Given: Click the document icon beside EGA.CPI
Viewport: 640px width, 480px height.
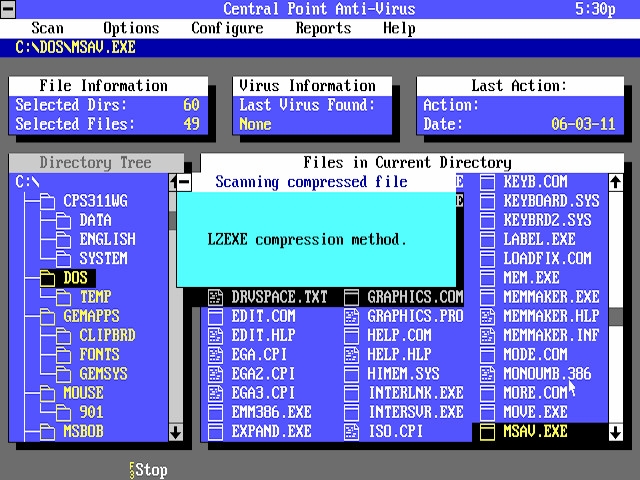Looking at the screenshot, I should pyautogui.click(x=216, y=355).
